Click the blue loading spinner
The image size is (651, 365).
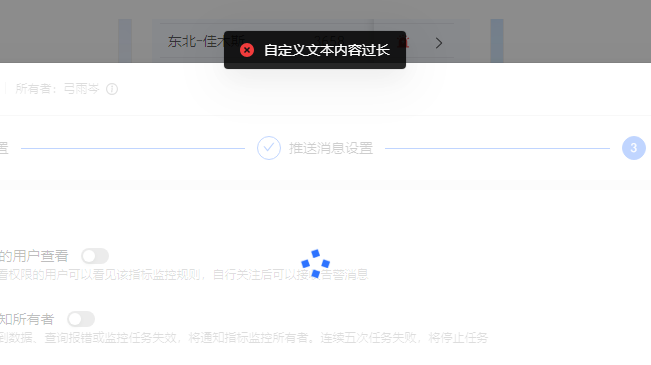pyautogui.click(x=316, y=264)
